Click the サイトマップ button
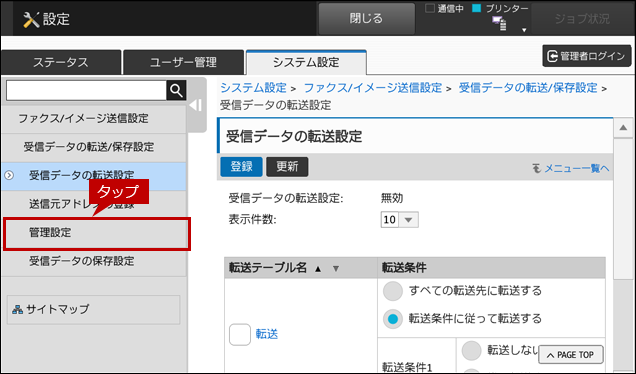This screenshot has width=636, height=374. (94, 310)
